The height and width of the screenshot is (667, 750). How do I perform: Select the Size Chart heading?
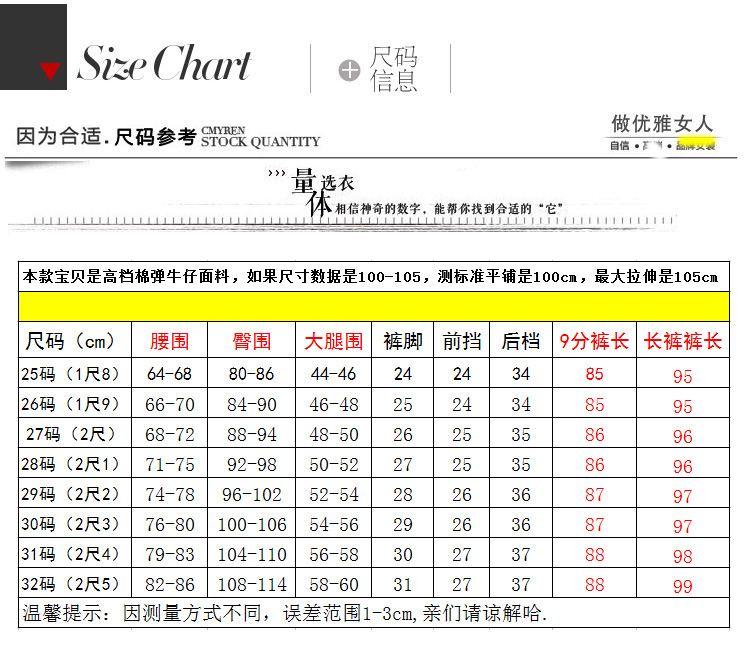pyautogui.click(x=164, y=64)
